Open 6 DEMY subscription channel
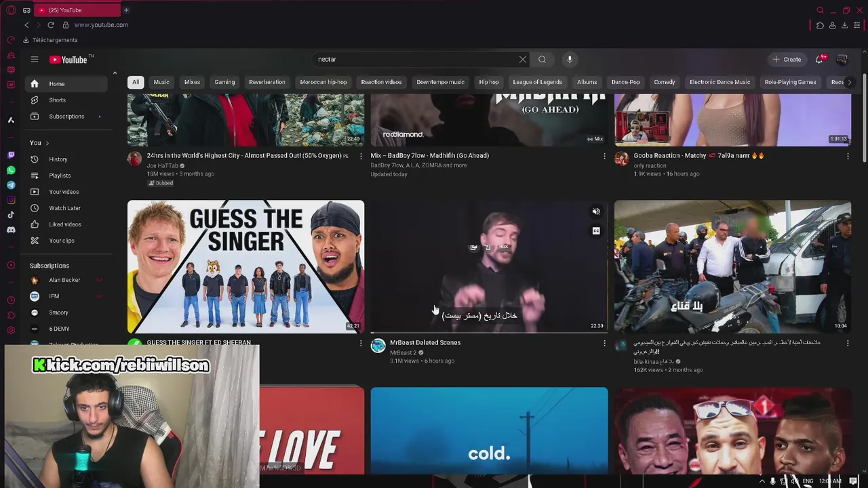868x488 pixels. click(x=66, y=329)
